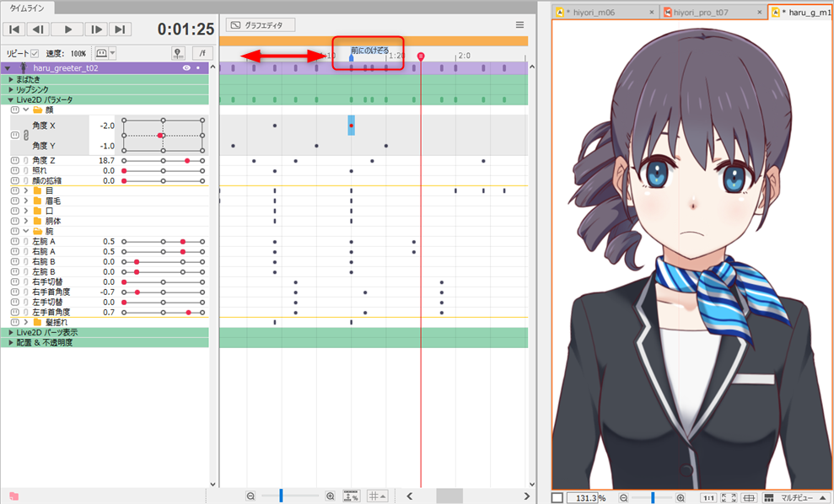Click the 前にのけぞる timeline marker label
This screenshot has width=834, height=504.
coord(370,51)
